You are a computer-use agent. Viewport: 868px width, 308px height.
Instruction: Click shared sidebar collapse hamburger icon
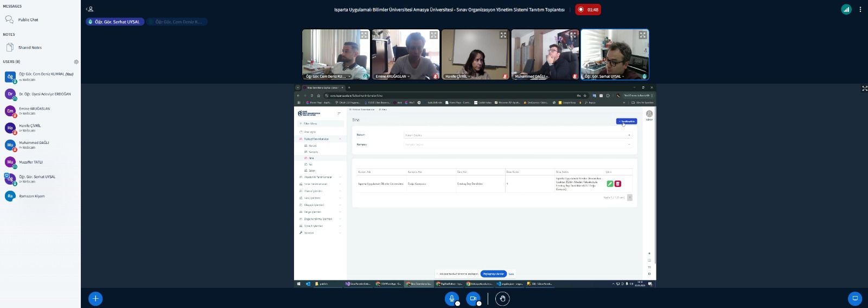(x=339, y=114)
